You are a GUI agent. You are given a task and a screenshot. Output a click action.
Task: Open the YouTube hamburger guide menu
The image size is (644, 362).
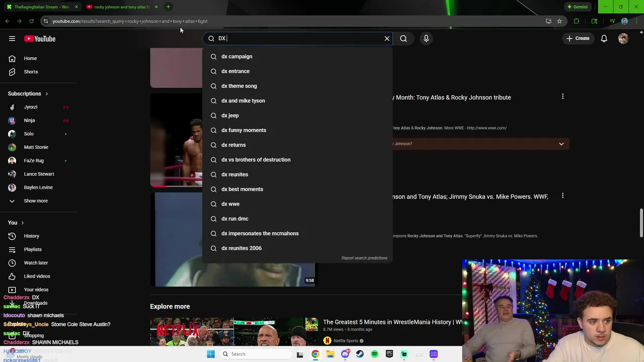12,39
